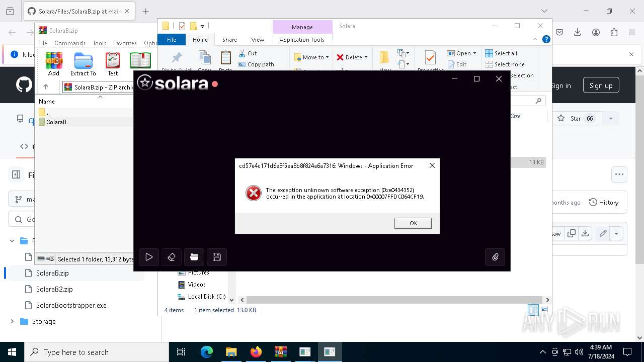The height and width of the screenshot is (362, 644).
Task: Click the GitHub three-dots more options button
Action: [x=619, y=174]
